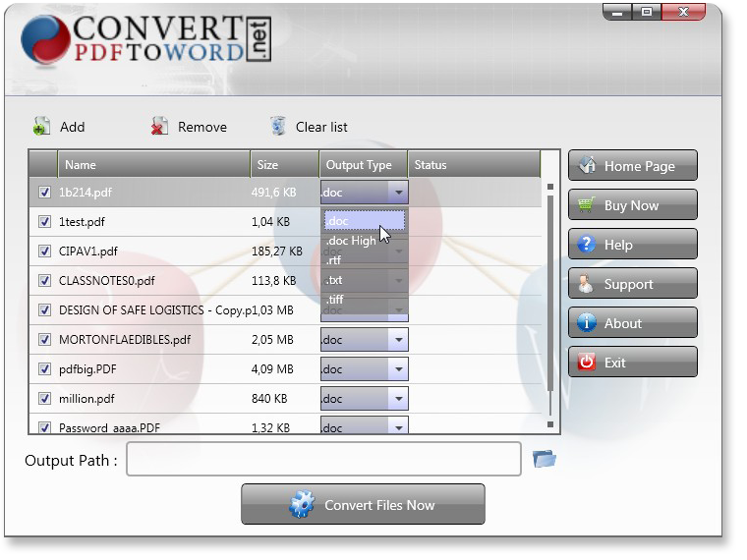This screenshot has width=747, height=560.
Task: Open output type dropdown for MORTONFLAEDIBLES.pdf
Action: point(398,340)
